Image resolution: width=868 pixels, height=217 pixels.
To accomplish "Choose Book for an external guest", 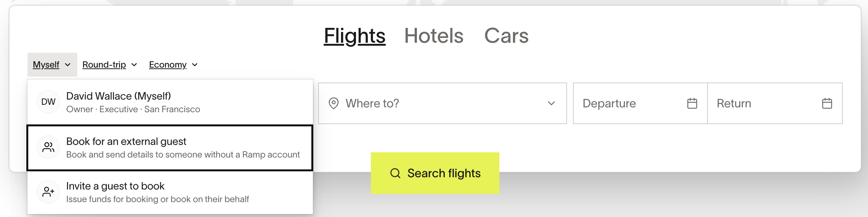I will (170, 148).
